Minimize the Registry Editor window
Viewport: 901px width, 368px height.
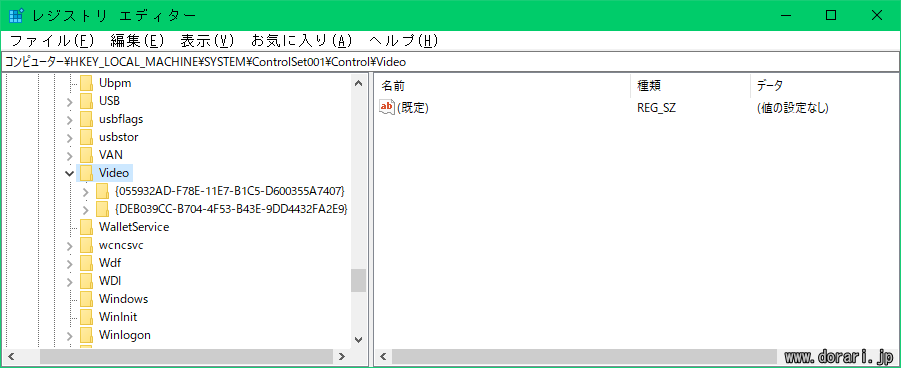(x=785, y=16)
